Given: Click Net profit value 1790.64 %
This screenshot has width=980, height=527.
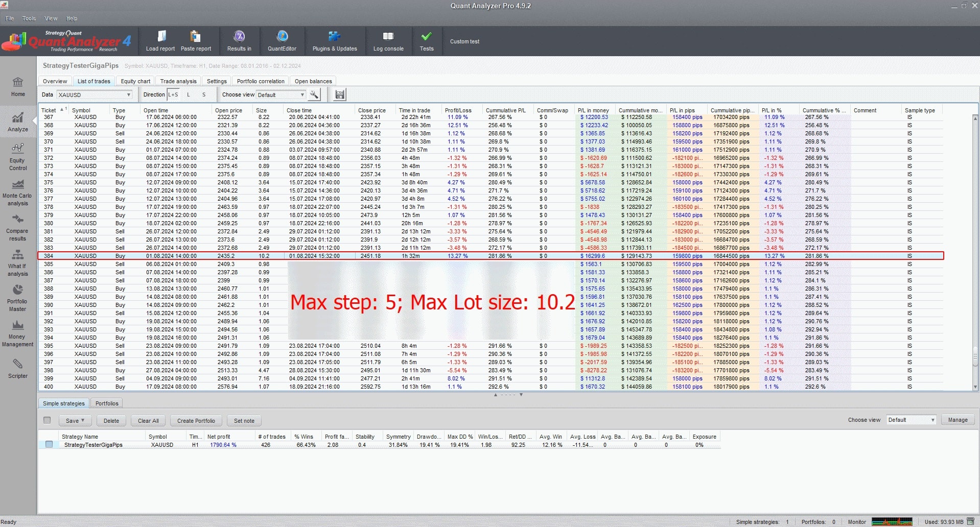Looking at the screenshot, I should pyautogui.click(x=223, y=445).
